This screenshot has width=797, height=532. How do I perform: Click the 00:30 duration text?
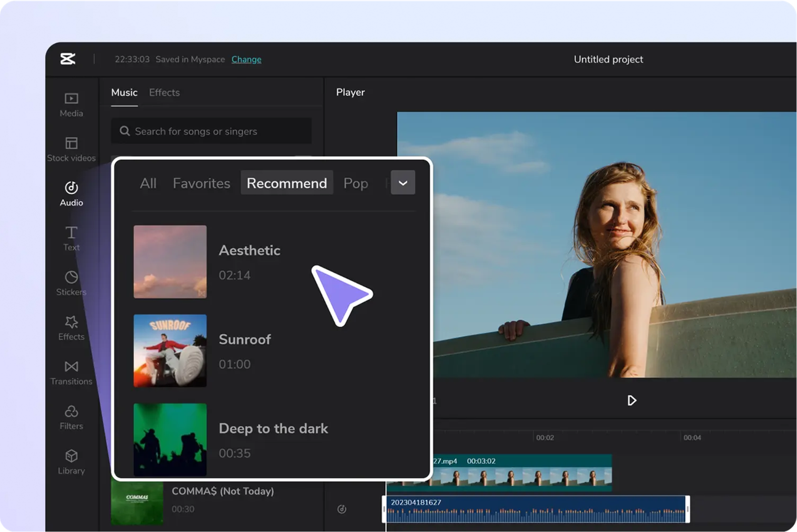coord(183,509)
